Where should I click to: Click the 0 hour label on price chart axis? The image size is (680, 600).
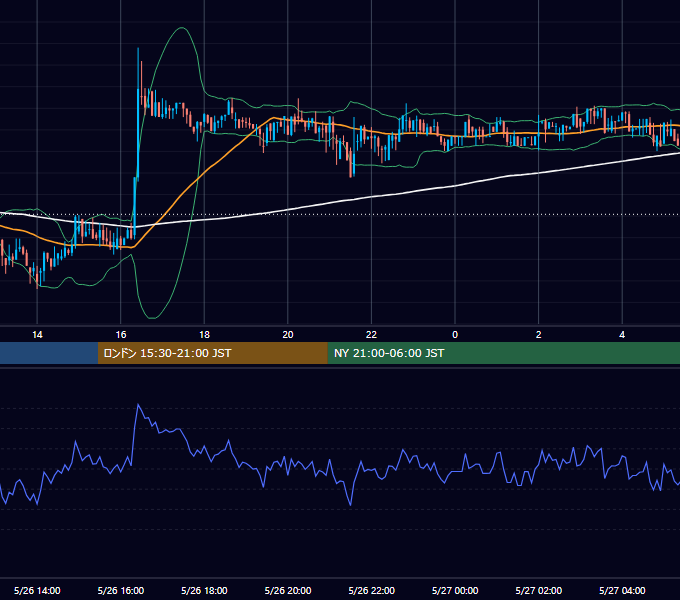pyautogui.click(x=455, y=335)
